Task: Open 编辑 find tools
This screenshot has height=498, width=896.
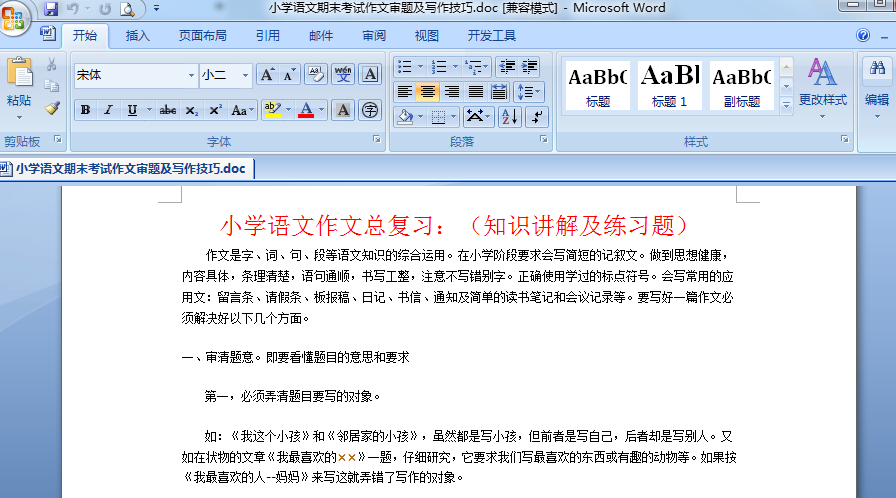Action: (877, 87)
